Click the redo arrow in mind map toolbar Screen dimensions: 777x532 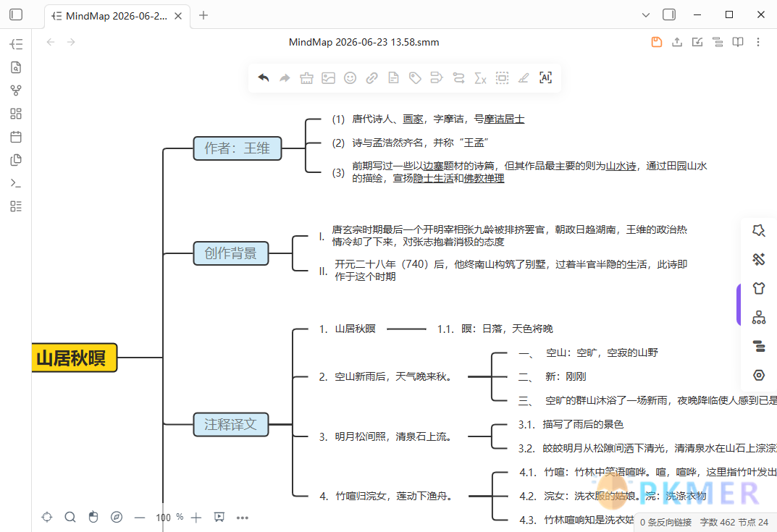(x=285, y=77)
